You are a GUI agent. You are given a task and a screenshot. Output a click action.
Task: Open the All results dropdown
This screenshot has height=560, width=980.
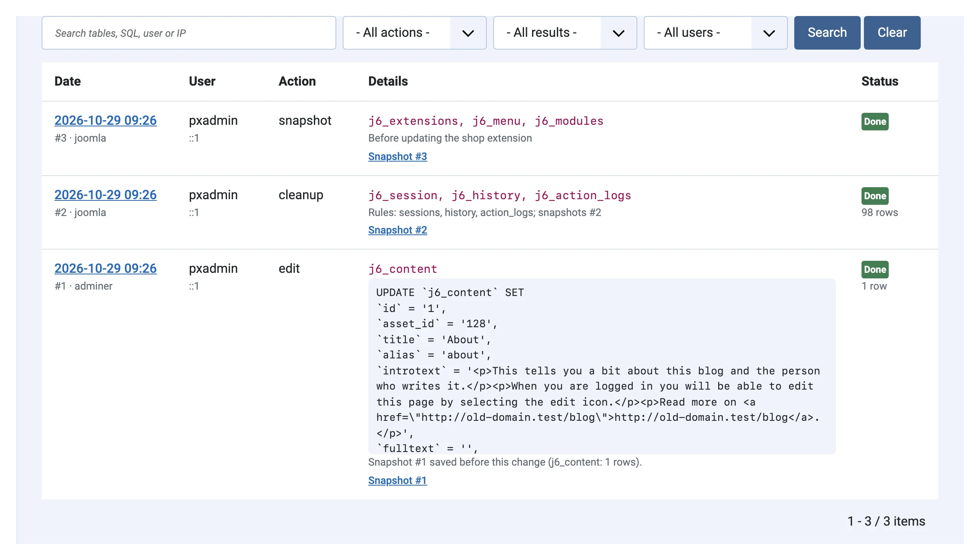tap(565, 33)
